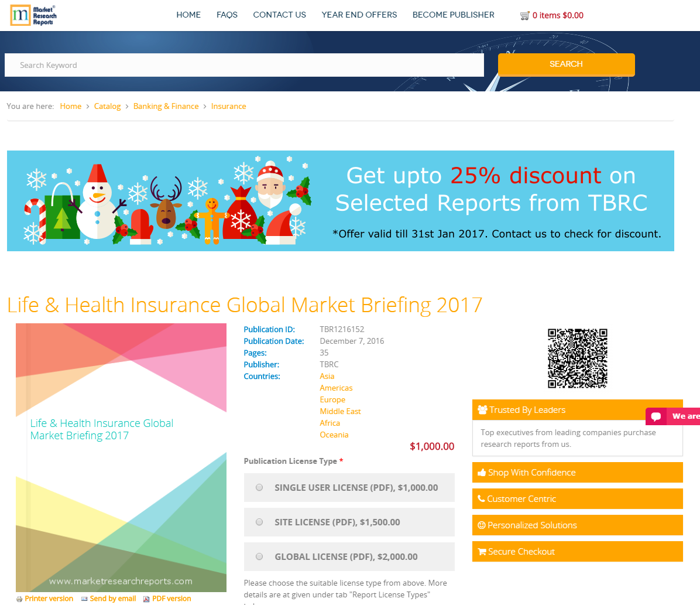This screenshot has height=605, width=700.
Task: Click the Printer version link
Action: tap(49, 599)
